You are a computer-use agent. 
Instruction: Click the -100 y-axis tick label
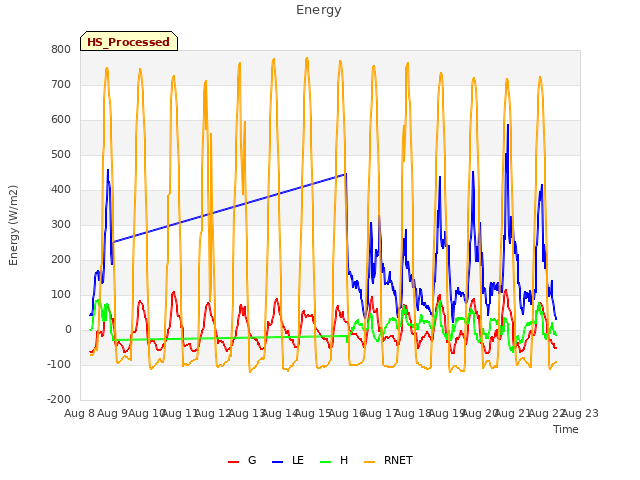[59, 364]
